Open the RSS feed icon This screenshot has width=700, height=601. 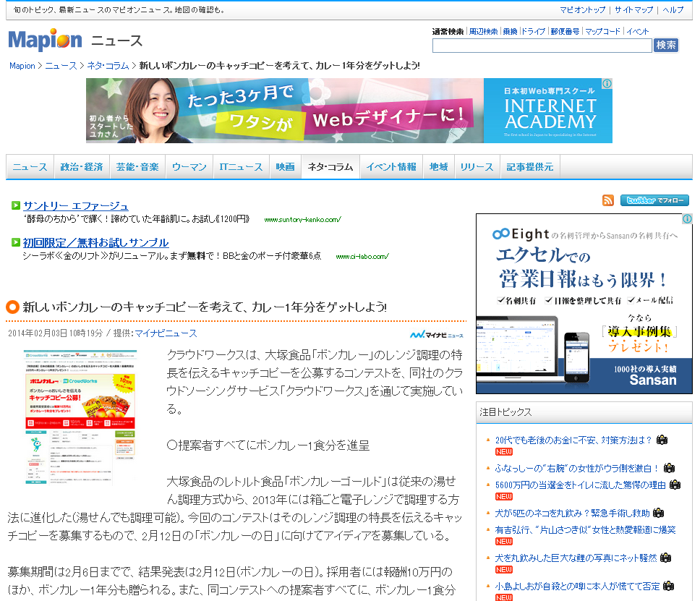607,200
